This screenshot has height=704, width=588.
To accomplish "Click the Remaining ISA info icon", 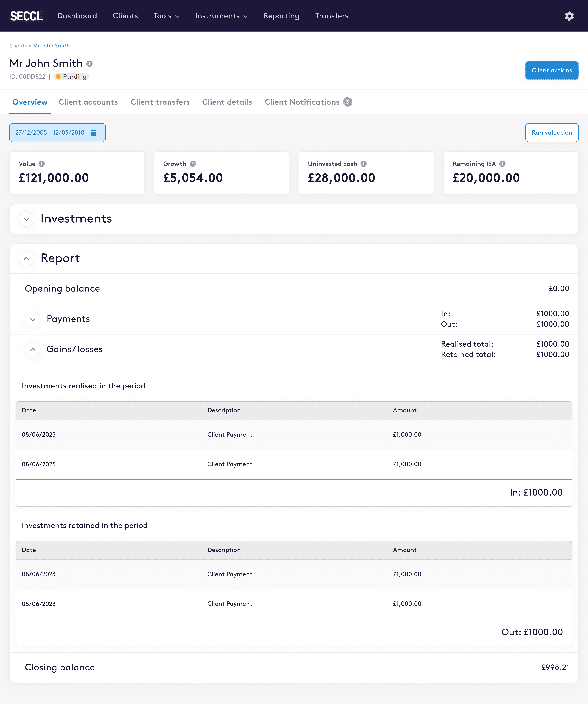I will [x=502, y=164].
